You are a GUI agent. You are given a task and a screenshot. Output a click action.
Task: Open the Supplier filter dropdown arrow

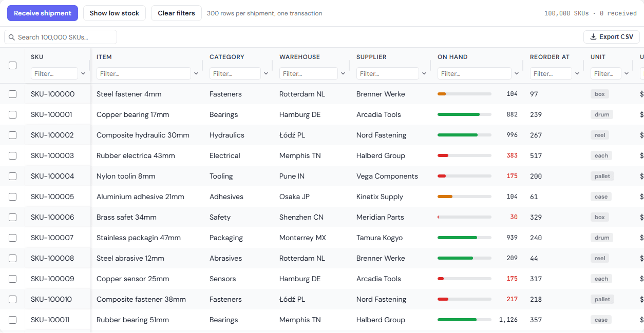(x=424, y=73)
